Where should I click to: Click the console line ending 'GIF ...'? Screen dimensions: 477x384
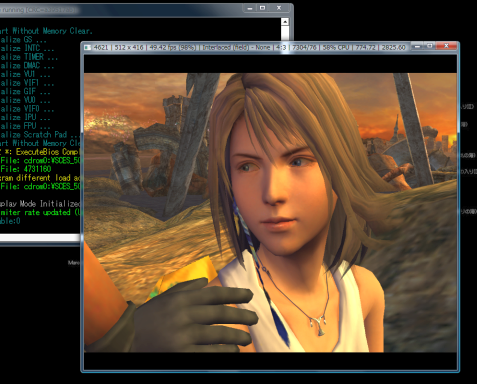(x=25, y=92)
